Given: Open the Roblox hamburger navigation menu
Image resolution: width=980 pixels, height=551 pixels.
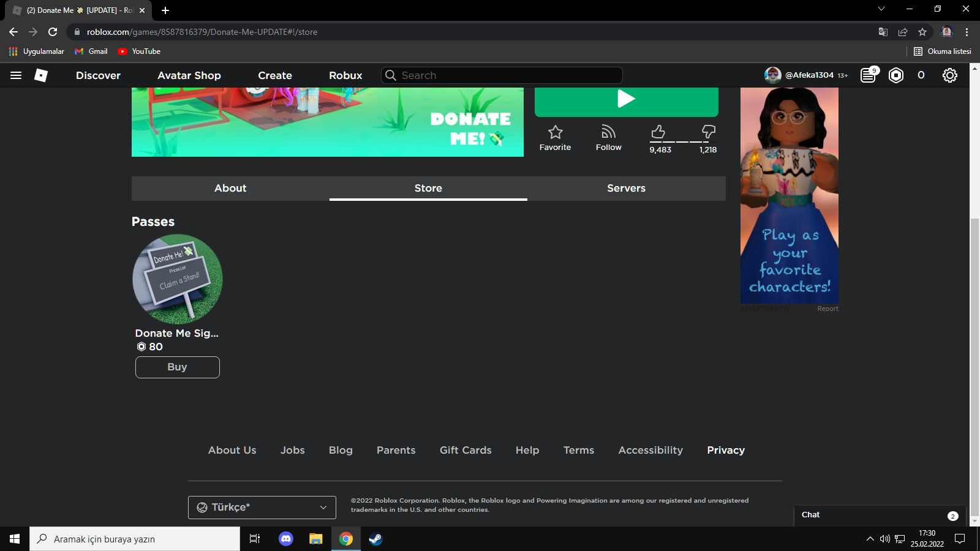Looking at the screenshot, I should pyautogui.click(x=16, y=75).
